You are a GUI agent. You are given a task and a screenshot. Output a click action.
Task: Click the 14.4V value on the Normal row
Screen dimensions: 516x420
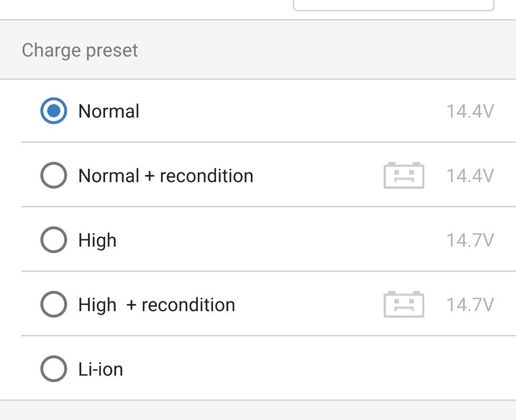470,111
